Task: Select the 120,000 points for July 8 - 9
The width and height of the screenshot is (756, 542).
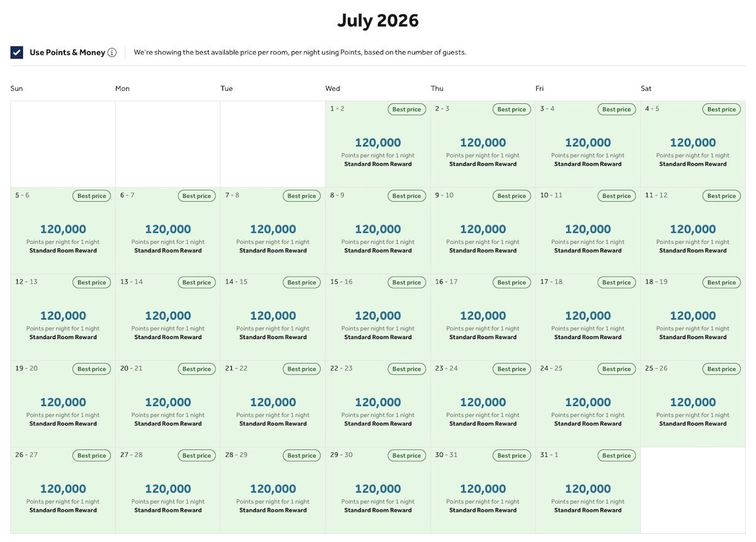Action: coord(378,229)
